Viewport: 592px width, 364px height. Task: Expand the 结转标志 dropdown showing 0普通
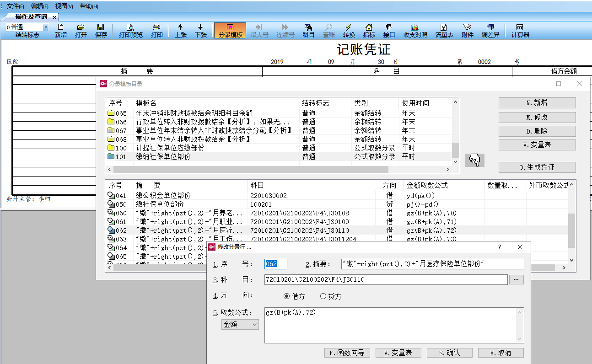45,27
